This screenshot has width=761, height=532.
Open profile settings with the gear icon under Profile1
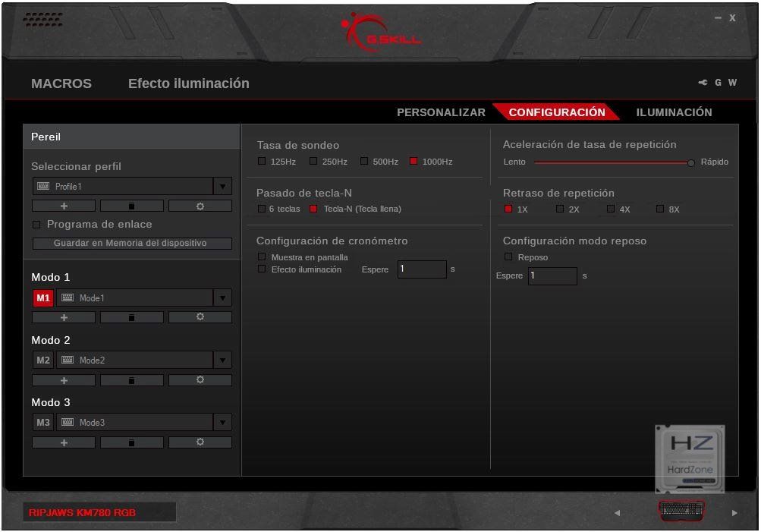[x=200, y=206]
